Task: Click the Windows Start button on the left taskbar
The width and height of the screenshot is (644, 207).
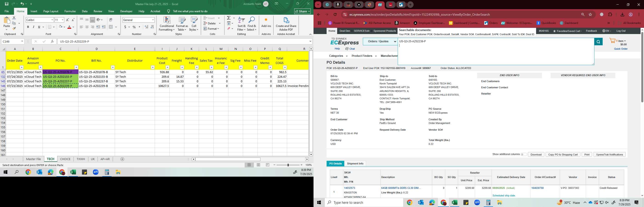Action: tap(5, 172)
